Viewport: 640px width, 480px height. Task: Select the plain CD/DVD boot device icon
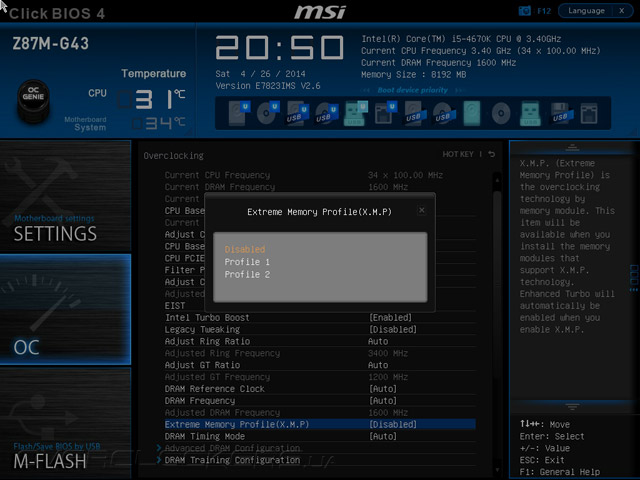pyautogui.click(x=501, y=113)
